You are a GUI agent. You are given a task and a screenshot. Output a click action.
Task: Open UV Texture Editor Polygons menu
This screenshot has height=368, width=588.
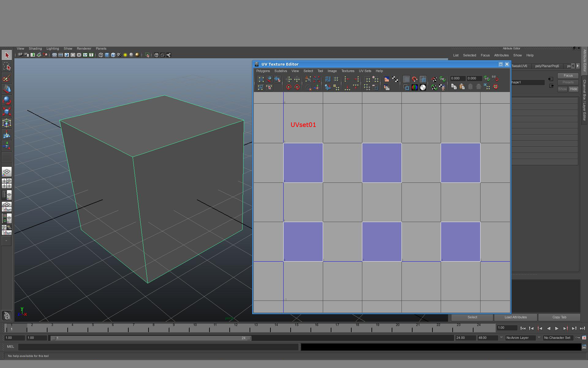263,71
